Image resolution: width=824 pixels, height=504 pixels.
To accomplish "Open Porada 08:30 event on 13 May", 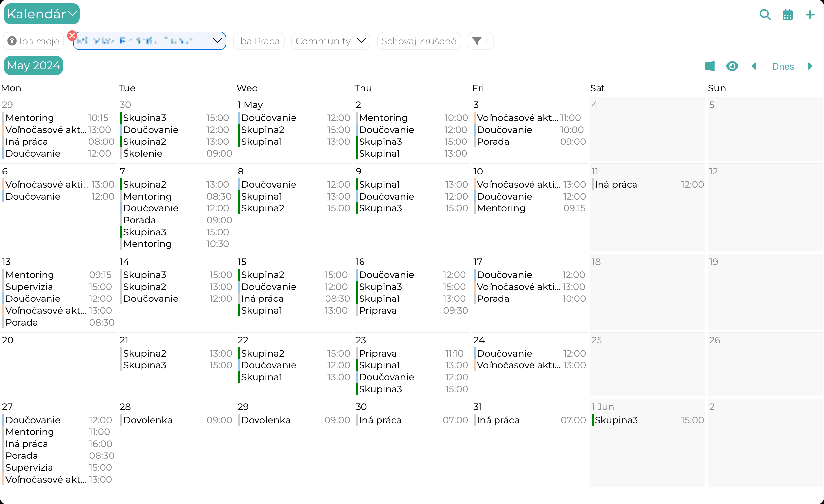I will (x=58, y=322).
